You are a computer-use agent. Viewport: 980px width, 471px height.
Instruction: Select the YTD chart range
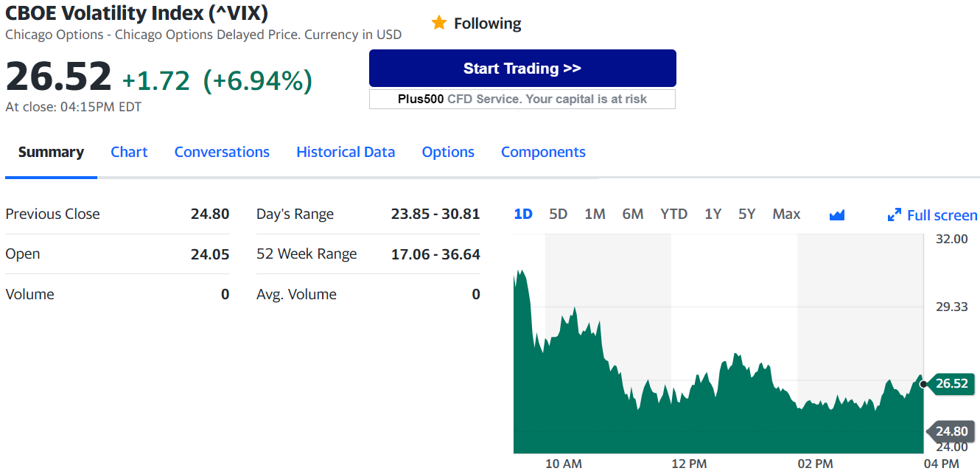pos(673,214)
